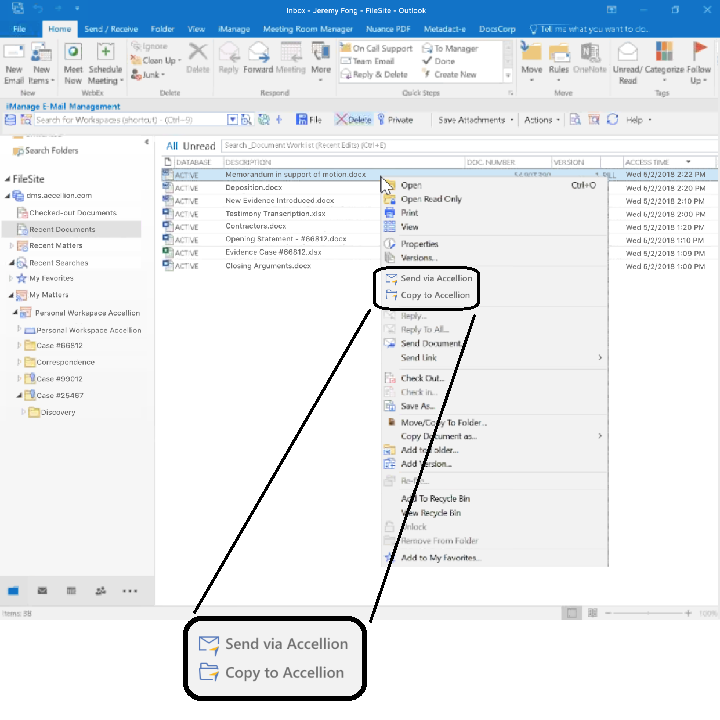Click the Search for Workspaces field
This screenshot has width=720, height=720.
click(130, 120)
